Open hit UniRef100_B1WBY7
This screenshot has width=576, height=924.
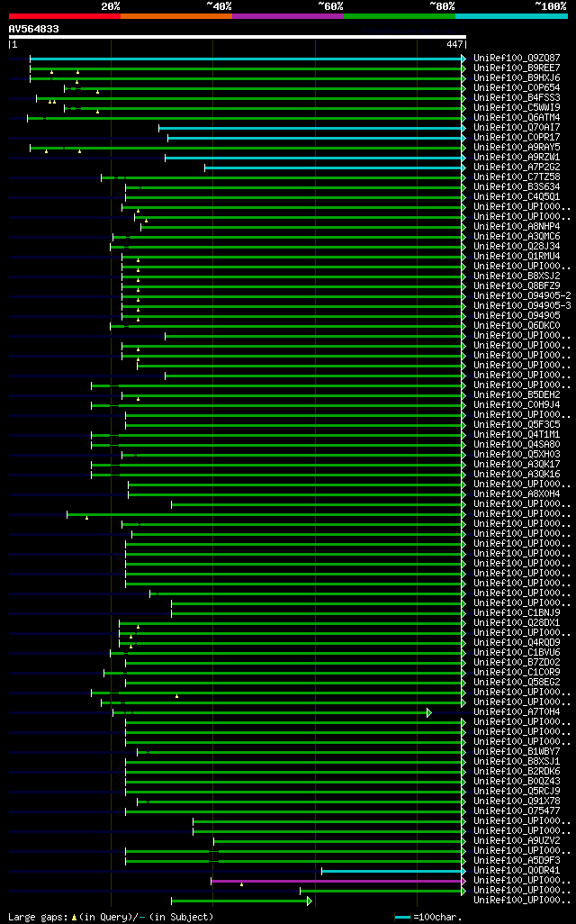click(x=517, y=751)
